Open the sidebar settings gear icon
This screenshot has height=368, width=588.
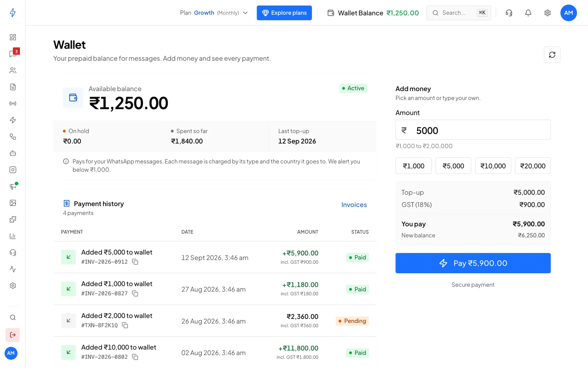(x=13, y=286)
